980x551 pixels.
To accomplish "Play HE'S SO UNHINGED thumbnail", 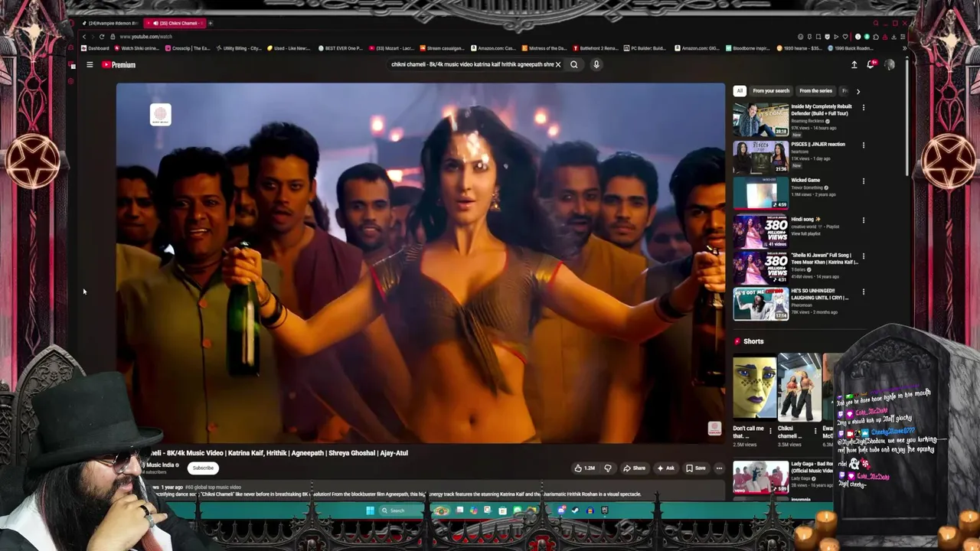I will [760, 304].
